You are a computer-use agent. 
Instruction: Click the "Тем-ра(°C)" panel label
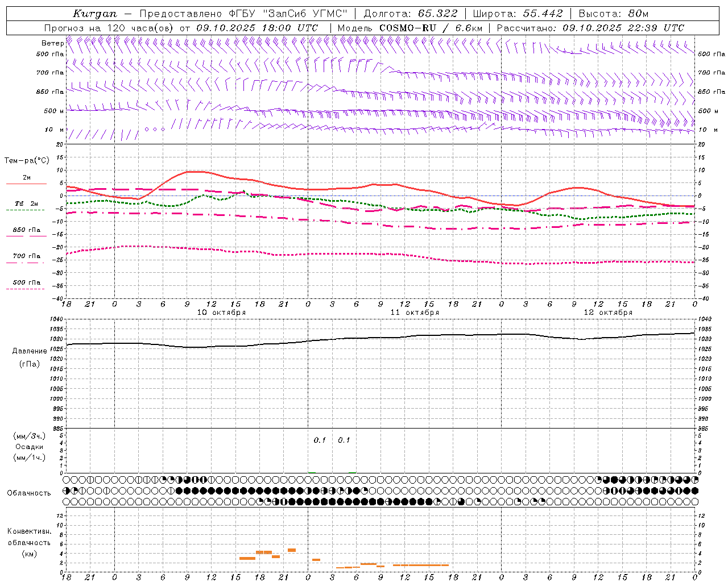tap(27, 161)
